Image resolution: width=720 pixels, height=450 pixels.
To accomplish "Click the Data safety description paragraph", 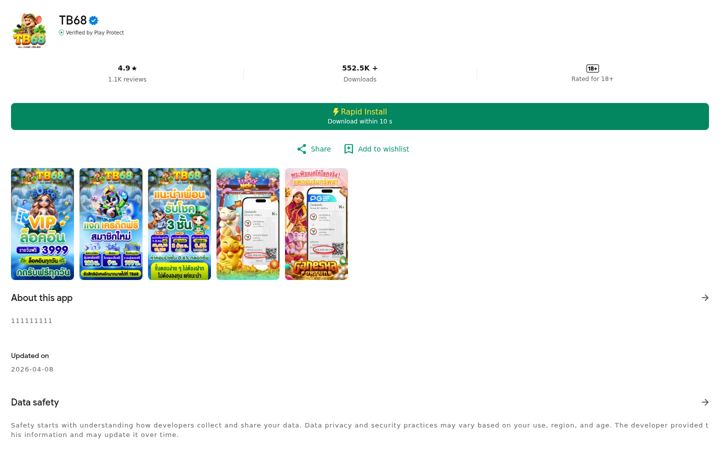I will tap(360, 430).
